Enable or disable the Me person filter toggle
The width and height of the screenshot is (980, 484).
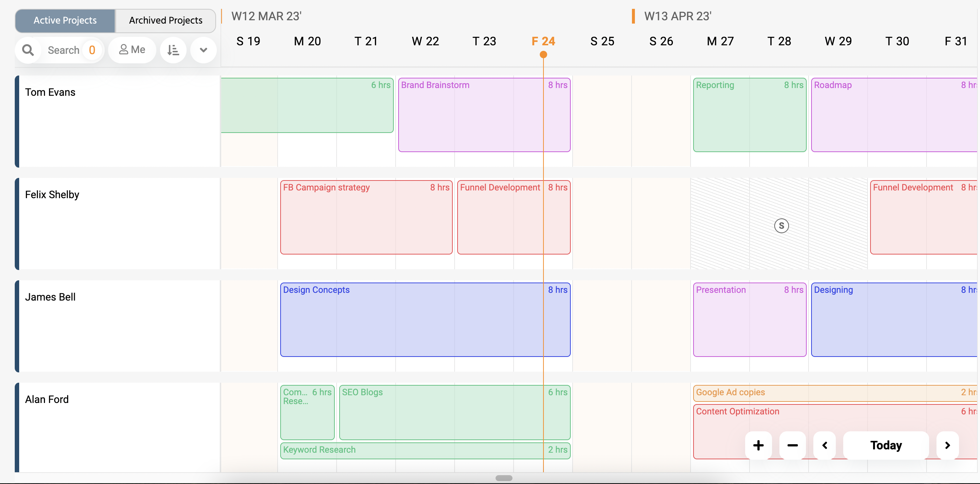tap(132, 50)
